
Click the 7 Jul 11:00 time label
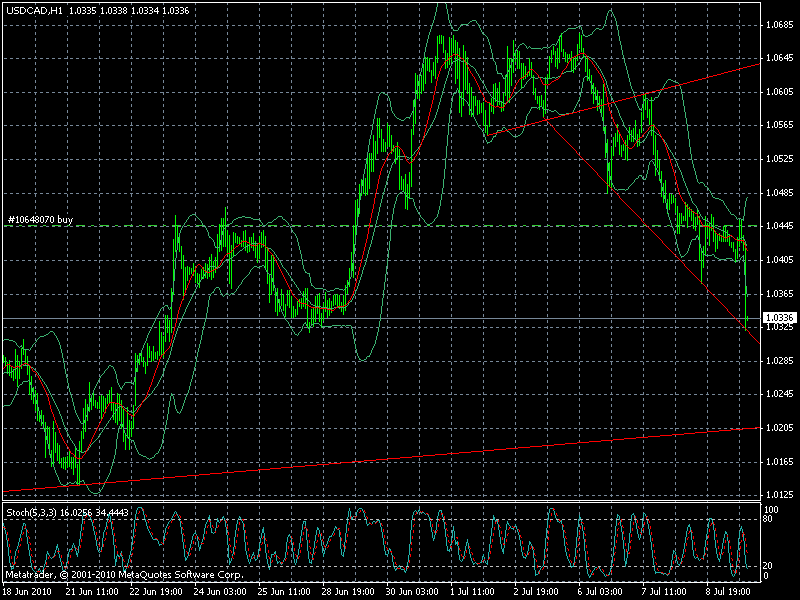point(664,592)
